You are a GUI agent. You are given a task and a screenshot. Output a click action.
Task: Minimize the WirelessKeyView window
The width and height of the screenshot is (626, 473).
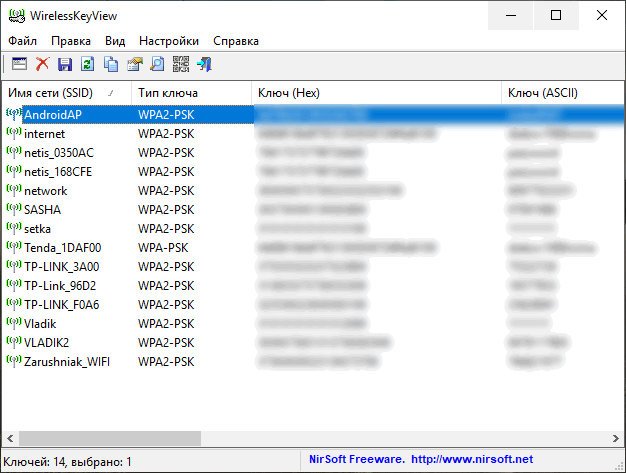pyautogui.click(x=511, y=16)
